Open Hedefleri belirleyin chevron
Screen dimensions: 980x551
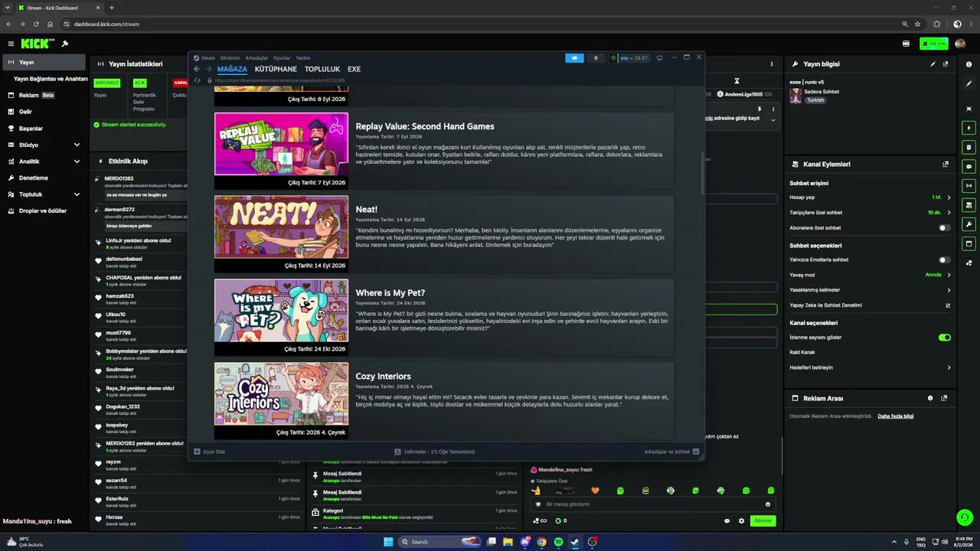[x=949, y=367]
